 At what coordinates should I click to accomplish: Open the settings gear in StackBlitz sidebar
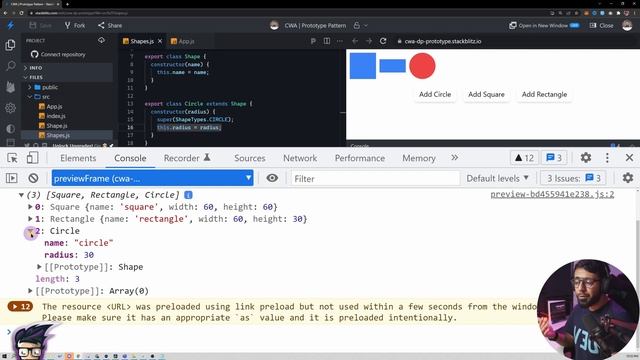[x=11, y=108]
